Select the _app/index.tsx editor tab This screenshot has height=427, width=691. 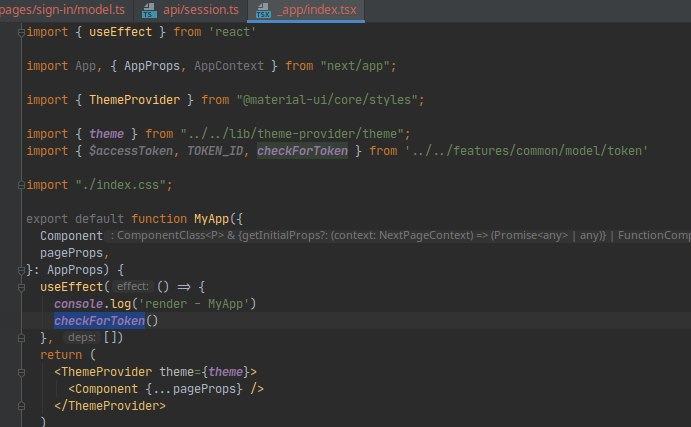point(306,10)
